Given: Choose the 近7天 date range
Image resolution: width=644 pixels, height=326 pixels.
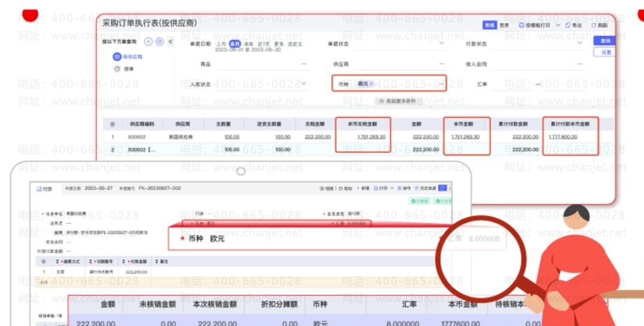Looking at the screenshot, I should point(263,44).
